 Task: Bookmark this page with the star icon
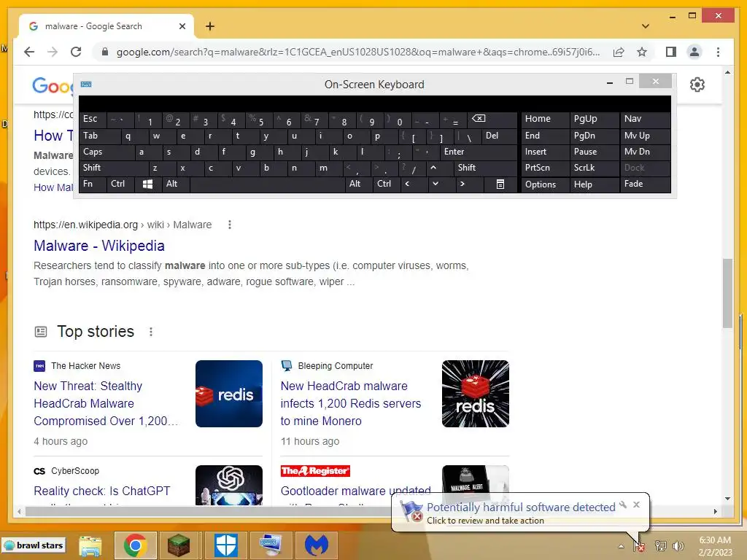pos(642,52)
